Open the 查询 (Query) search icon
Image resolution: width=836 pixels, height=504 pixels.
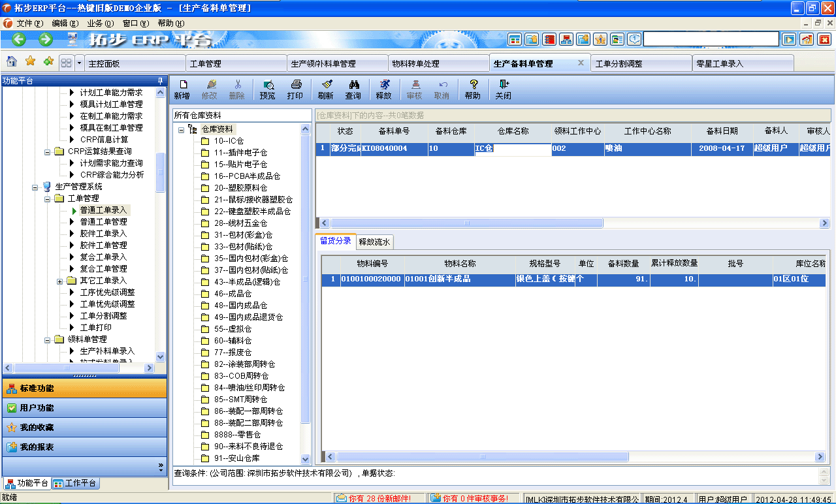pyautogui.click(x=355, y=89)
